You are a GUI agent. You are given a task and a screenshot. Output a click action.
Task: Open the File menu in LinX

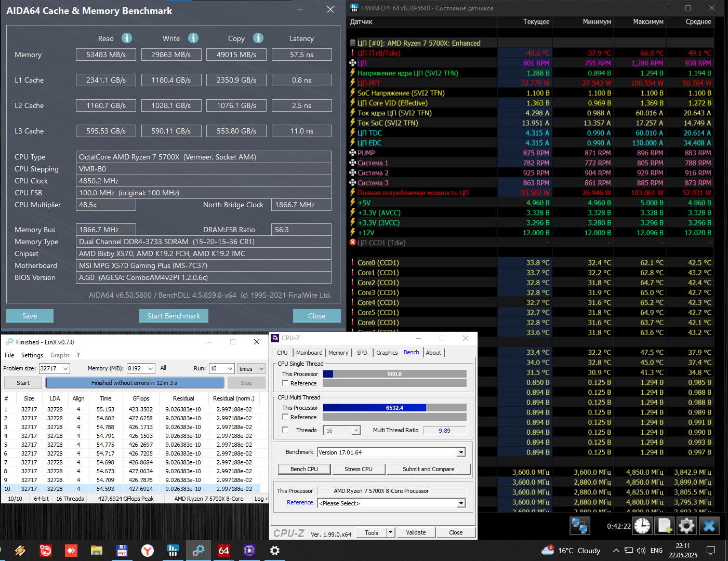pyautogui.click(x=9, y=355)
